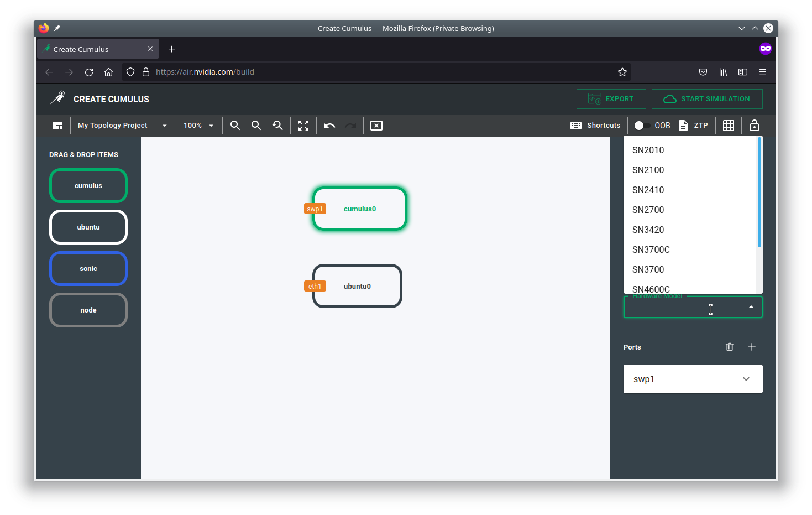The width and height of the screenshot is (812, 515).
Task: Add a new port with plus icon
Action: 752,347
